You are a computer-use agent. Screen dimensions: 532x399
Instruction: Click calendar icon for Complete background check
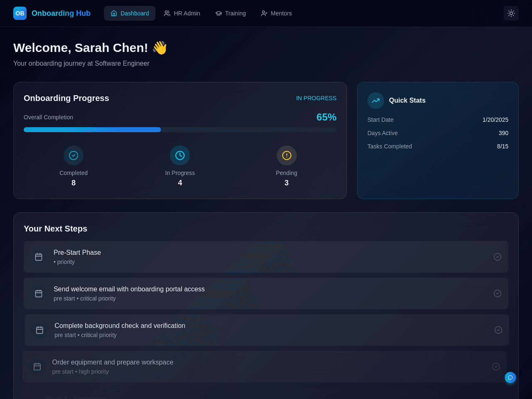(39, 330)
